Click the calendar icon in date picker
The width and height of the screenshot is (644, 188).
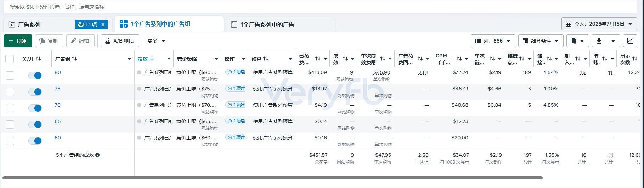[x=569, y=24]
